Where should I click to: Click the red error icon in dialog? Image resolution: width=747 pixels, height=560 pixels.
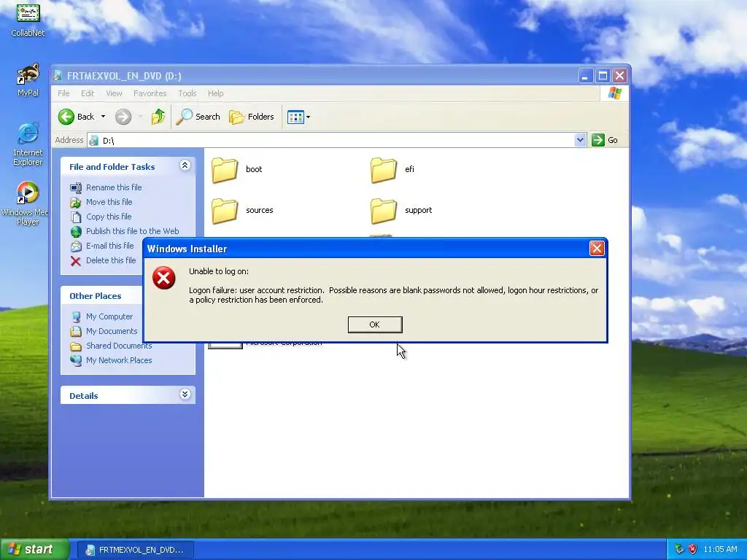click(x=164, y=278)
